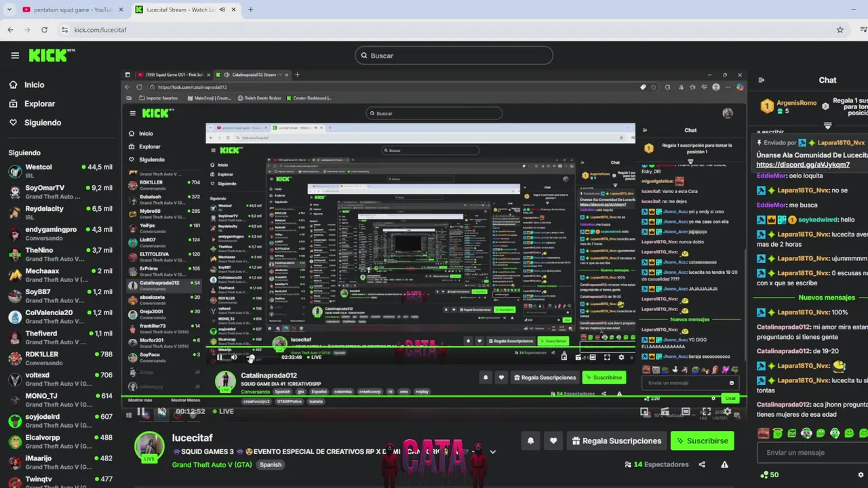The width and height of the screenshot is (868, 488).
Task: Toggle fullscreen in outer video player
Action: pos(706,411)
